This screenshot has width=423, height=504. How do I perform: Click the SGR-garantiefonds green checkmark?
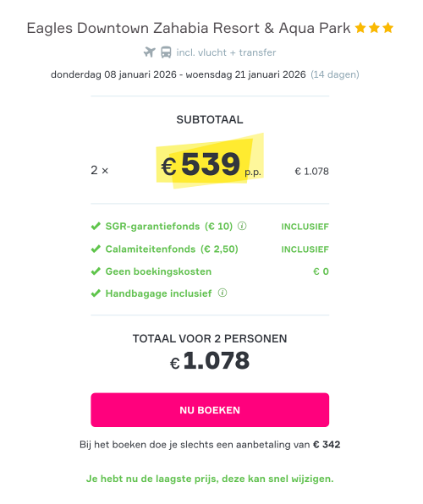coord(96,227)
